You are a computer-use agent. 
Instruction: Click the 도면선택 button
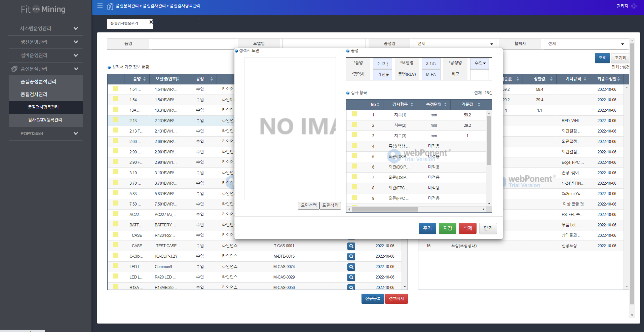click(308, 206)
